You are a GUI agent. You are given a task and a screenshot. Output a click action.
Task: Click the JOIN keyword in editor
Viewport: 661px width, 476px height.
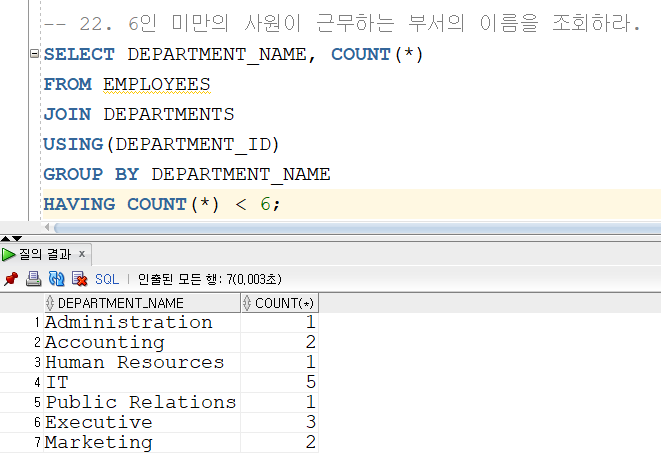click(x=67, y=114)
